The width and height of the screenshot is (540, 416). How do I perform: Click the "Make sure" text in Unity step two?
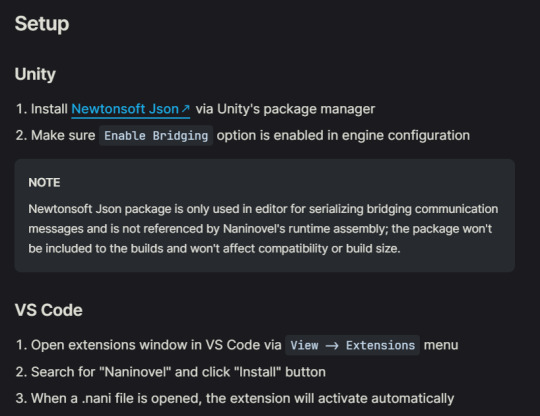63,136
